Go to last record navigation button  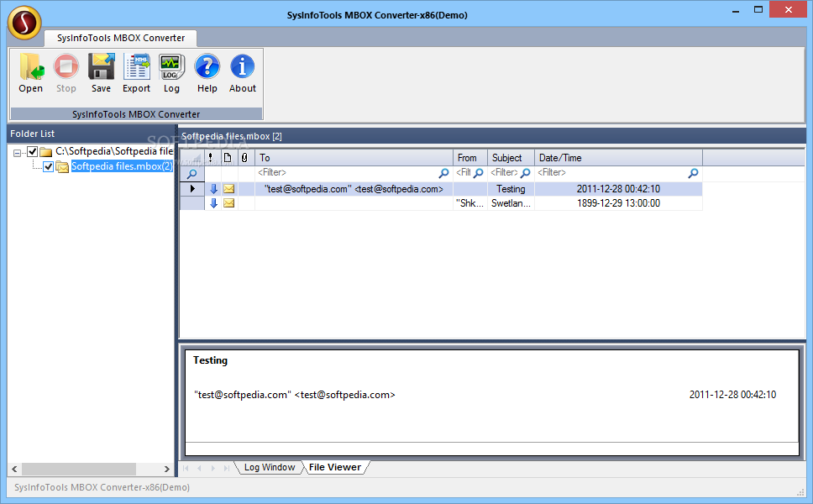pyautogui.click(x=227, y=468)
